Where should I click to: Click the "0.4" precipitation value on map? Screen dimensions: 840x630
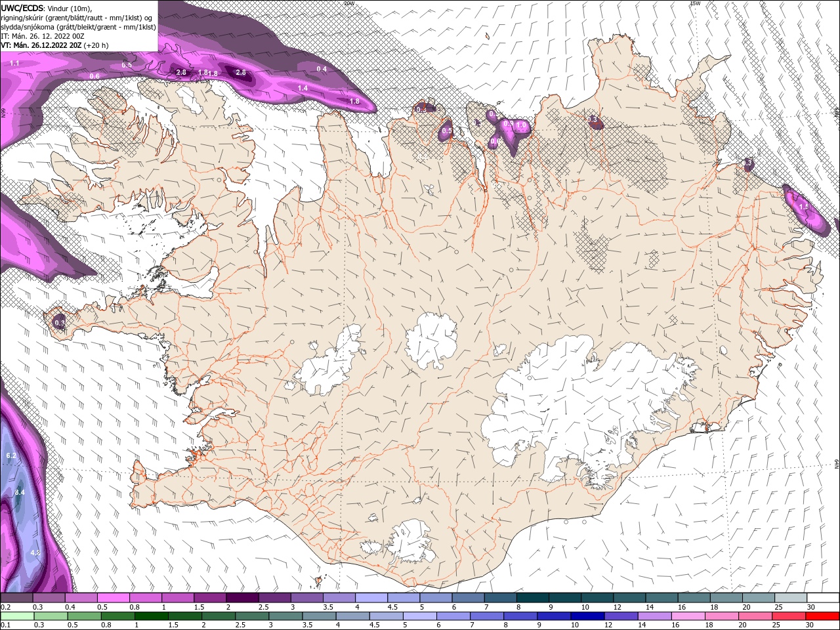pyautogui.click(x=322, y=69)
